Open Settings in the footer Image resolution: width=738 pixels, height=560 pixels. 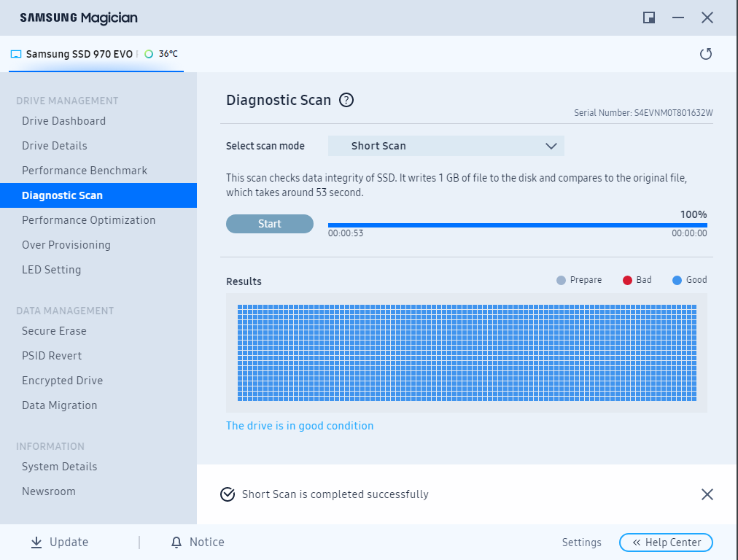[582, 542]
